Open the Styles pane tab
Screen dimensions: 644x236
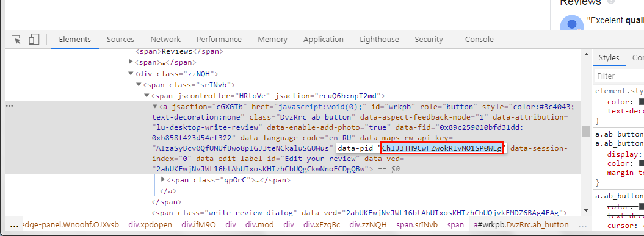tap(609, 58)
